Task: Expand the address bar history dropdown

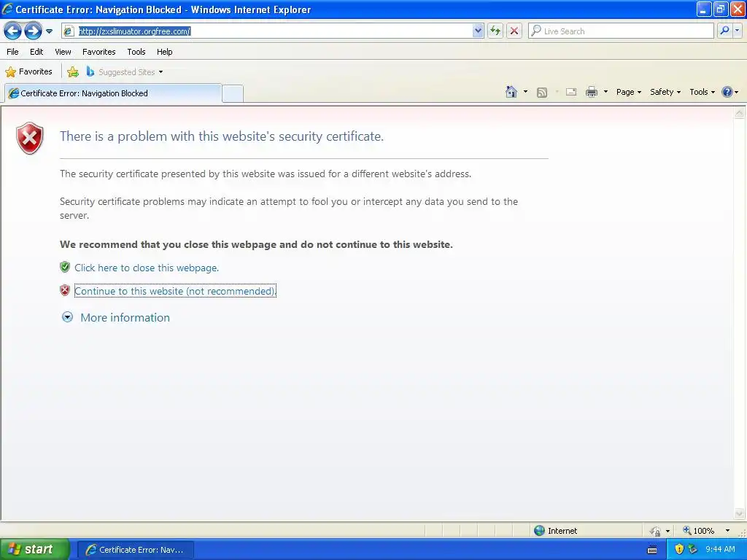Action: (x=478, y=31)
